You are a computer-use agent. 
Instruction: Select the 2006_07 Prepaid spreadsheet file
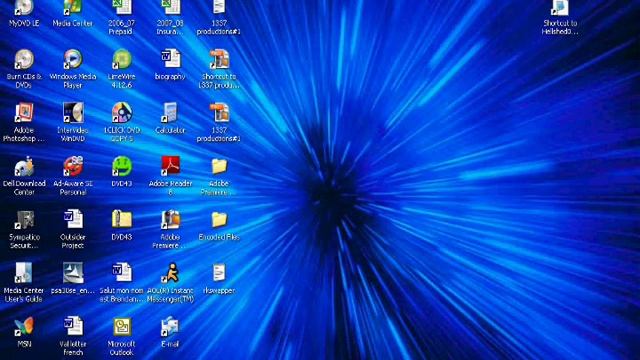click(x=122, y=7)
